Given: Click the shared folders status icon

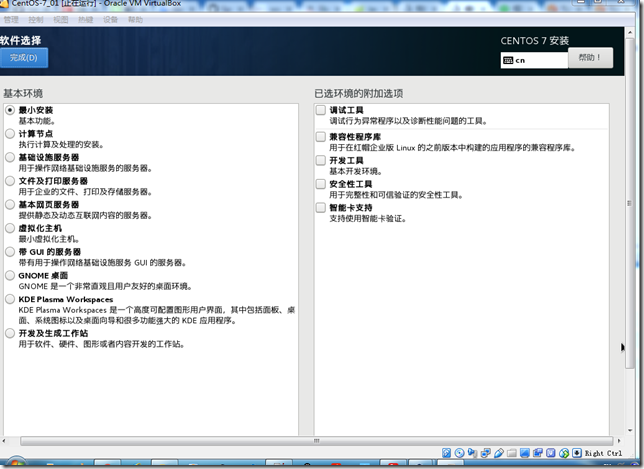Looking at the screenshot, I should 512,453.
